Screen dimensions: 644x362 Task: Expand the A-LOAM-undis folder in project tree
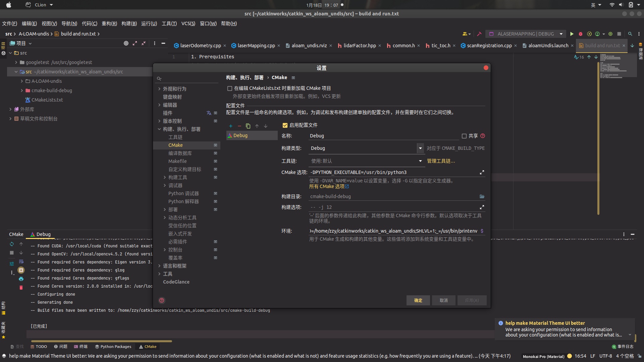(22, 81)
